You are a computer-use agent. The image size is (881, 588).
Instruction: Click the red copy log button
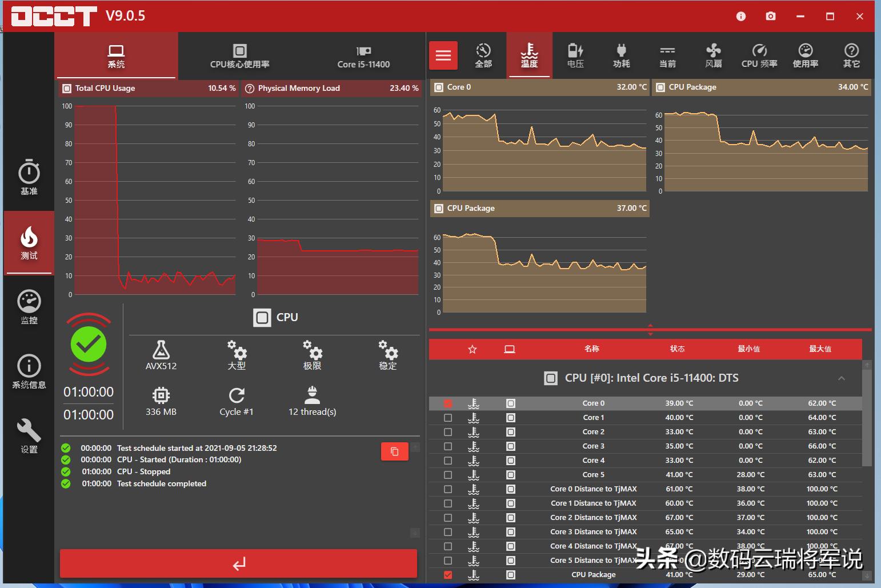(x=394, y=451)
